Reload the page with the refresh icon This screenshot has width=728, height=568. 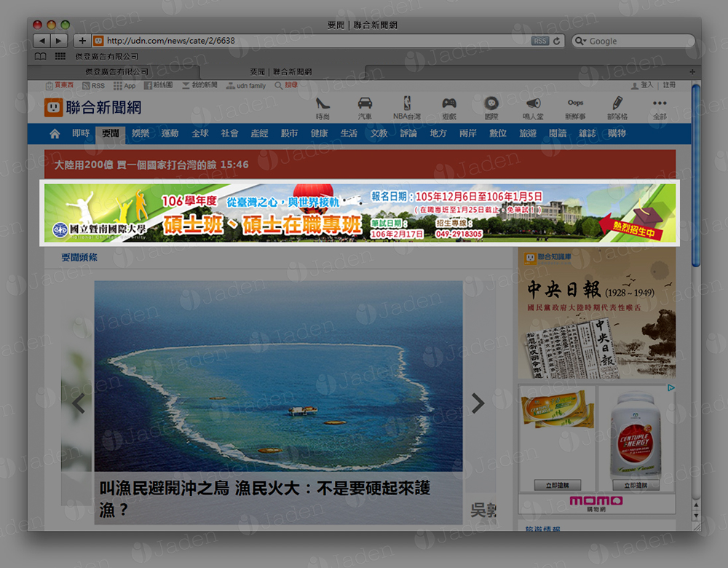click(x=557, y=41)
